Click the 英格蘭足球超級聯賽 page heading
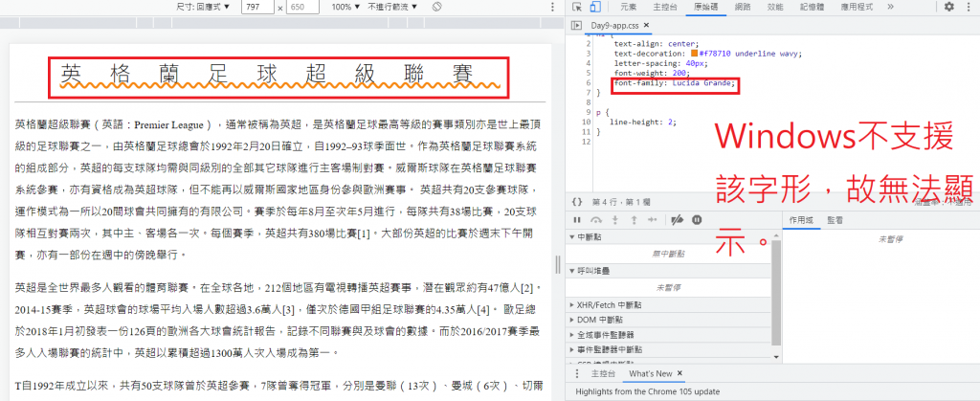This screenshot has width=980, height=401. point(280,77)
